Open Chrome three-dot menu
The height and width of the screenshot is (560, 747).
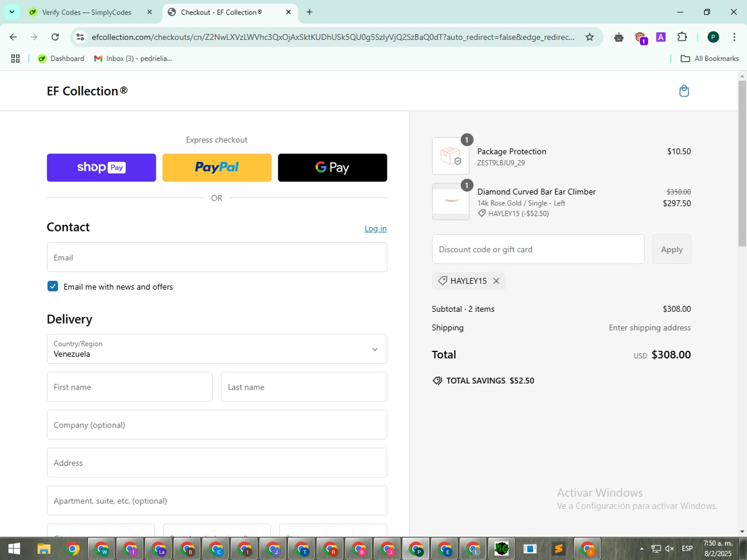tap(734, 37)
